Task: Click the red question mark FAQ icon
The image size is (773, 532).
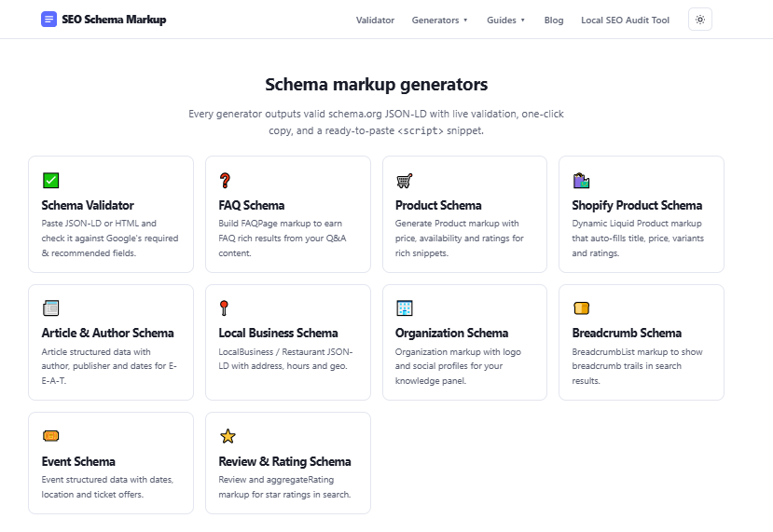Action: tap(225, 181)
